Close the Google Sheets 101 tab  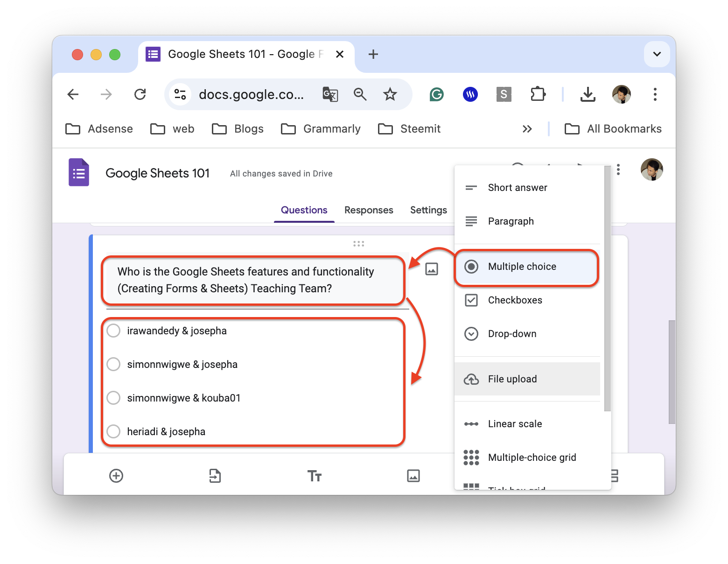coord(340,54)
